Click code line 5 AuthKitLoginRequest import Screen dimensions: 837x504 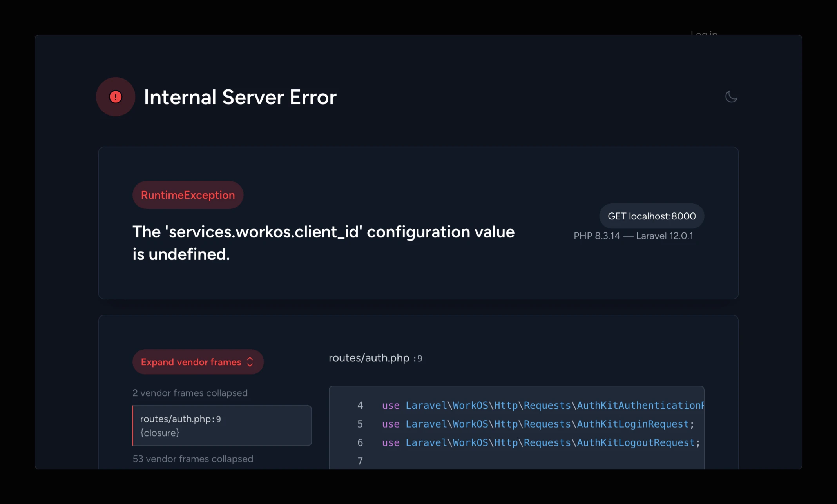click(x=538, y=424)
